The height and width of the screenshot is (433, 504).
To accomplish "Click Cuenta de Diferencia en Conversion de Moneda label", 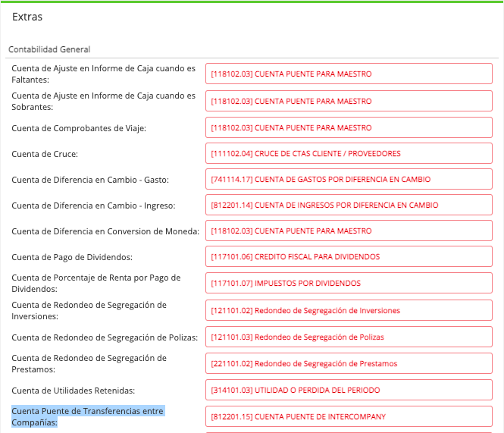I will point(105,231).
